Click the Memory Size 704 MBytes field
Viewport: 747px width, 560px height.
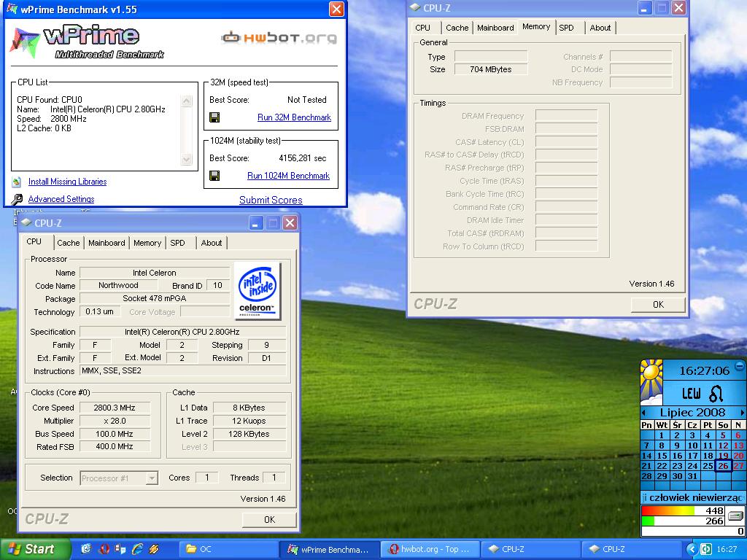click(491, 69)
